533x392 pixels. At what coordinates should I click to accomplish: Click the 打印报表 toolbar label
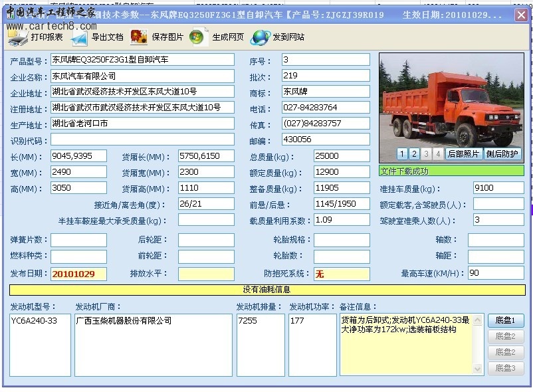point(47,37)
